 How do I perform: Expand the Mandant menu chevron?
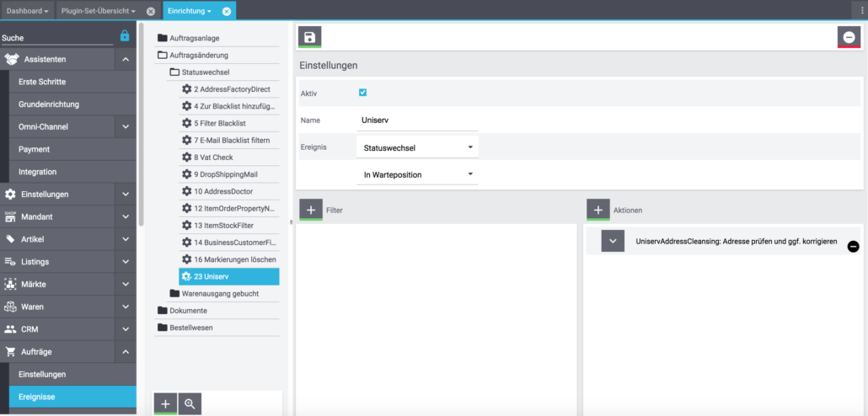tap(126, 217)
